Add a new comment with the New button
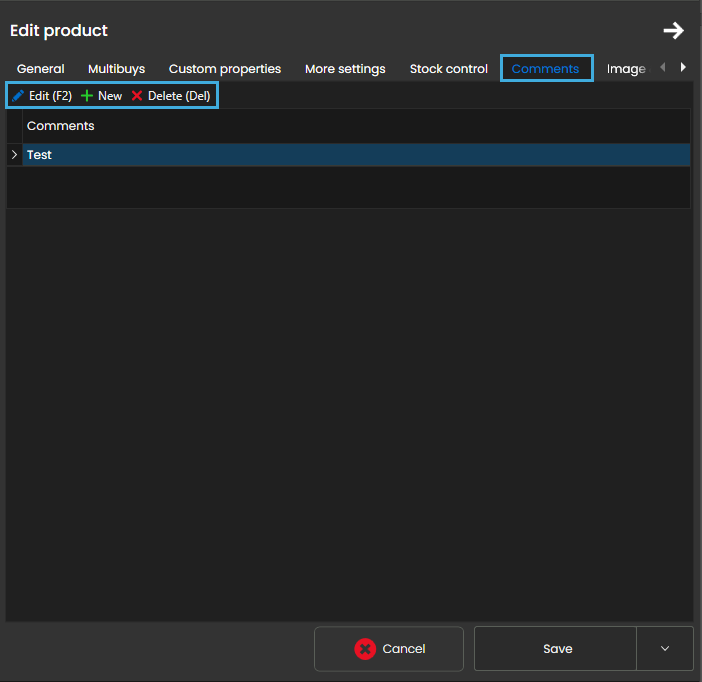Screen dimensions: 702x682 pos(102,96)
